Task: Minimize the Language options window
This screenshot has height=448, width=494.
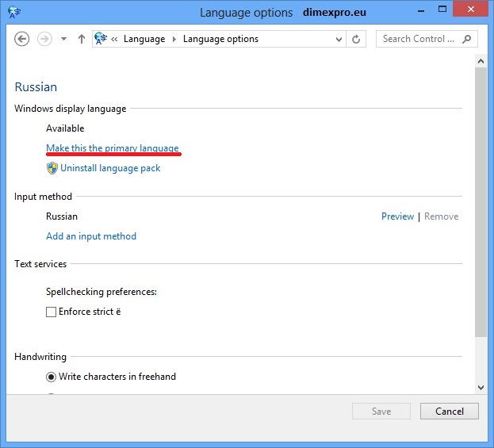Action: [x=421, y=11]
